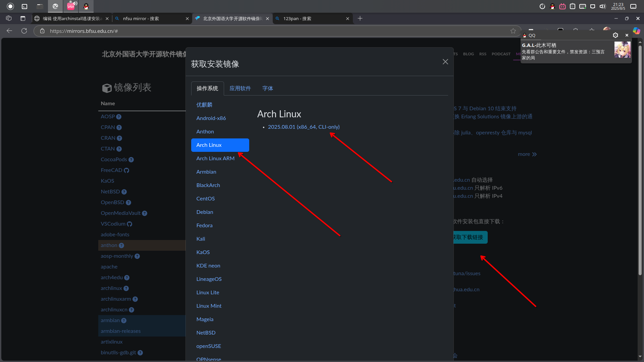Viewport: 644px width, 362px height.
Task: Click the page vertical scrollbar
Action: coord(640,161)
